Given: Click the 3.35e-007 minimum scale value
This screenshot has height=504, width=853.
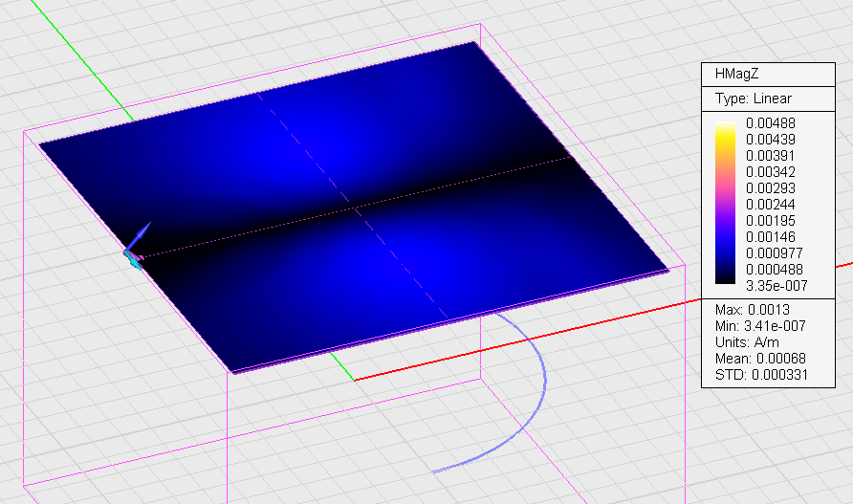Looking at the screenshot, I should point(776,285).
